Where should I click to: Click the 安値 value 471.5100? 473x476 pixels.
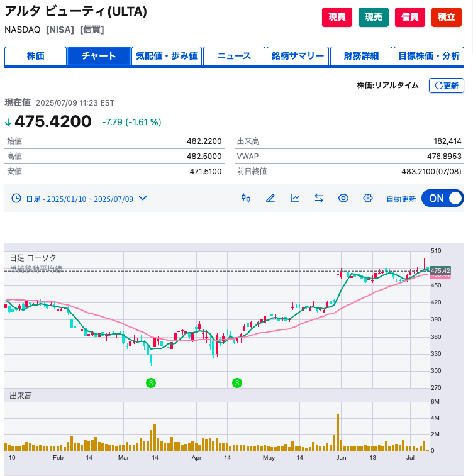pyautogui.click(x=206, y=171)
